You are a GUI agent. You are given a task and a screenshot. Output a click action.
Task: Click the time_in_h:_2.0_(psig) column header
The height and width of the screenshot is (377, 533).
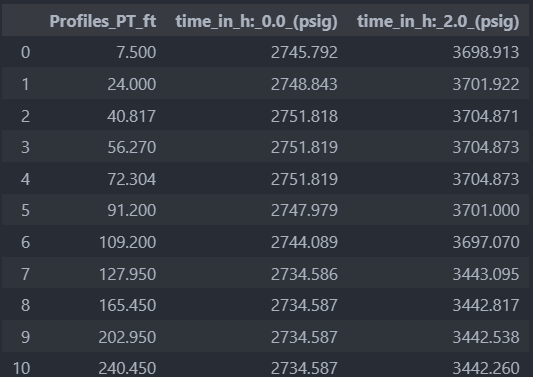coord(438,22)
